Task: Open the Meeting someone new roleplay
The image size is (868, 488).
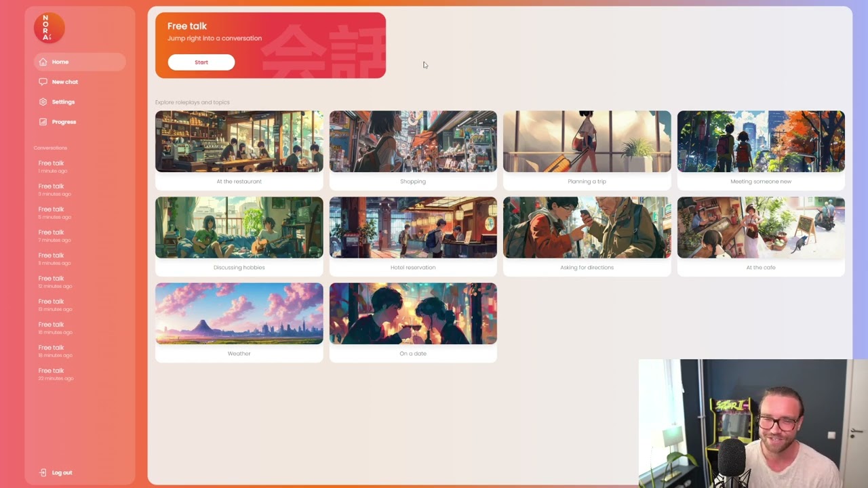Action: click(x=761, y=149)
